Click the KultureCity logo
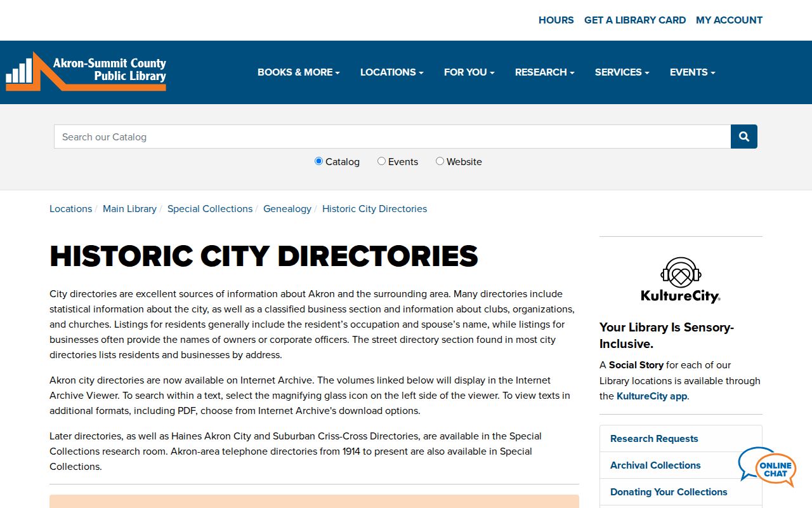Image resolution: width=812 pixels, height=508 pixels. pos(681,280)
